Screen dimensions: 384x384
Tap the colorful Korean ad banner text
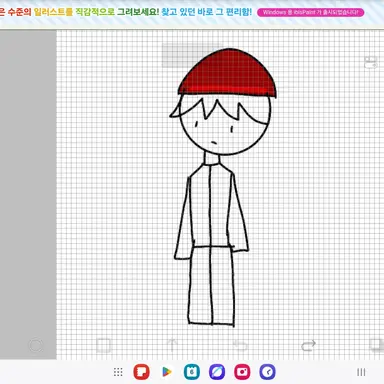(126, 12)
